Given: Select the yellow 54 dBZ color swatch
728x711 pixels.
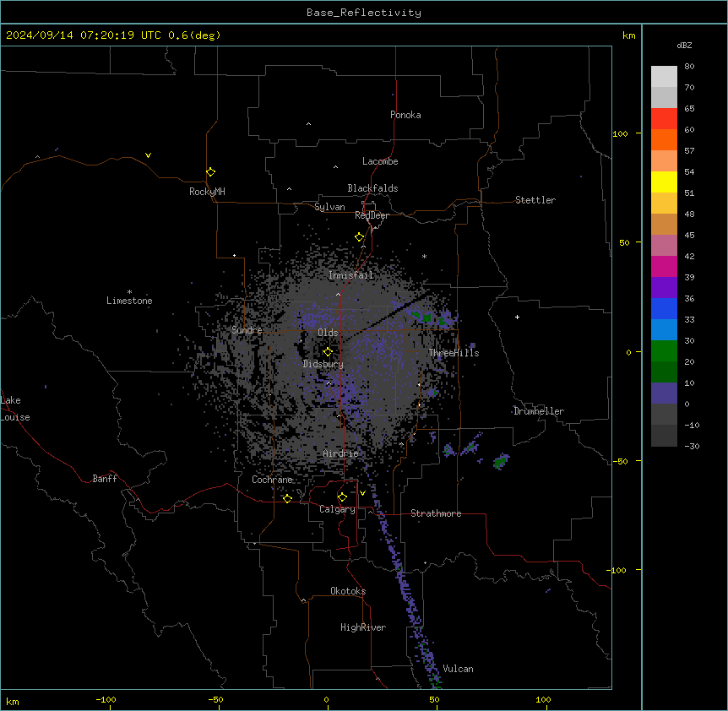Looking at the screenshot, I should coord(664,182).
